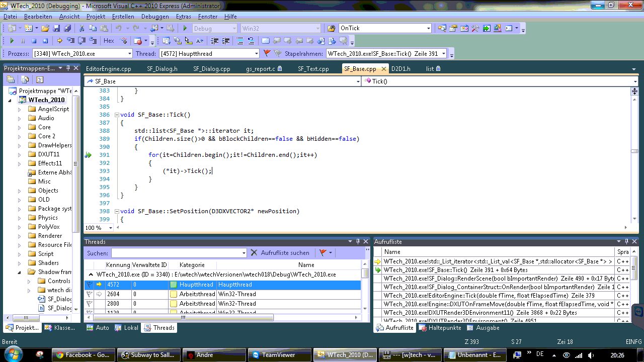Switch to the Haltepunkte panel tab
Screen dimensions: 644x362
point(440,328)
